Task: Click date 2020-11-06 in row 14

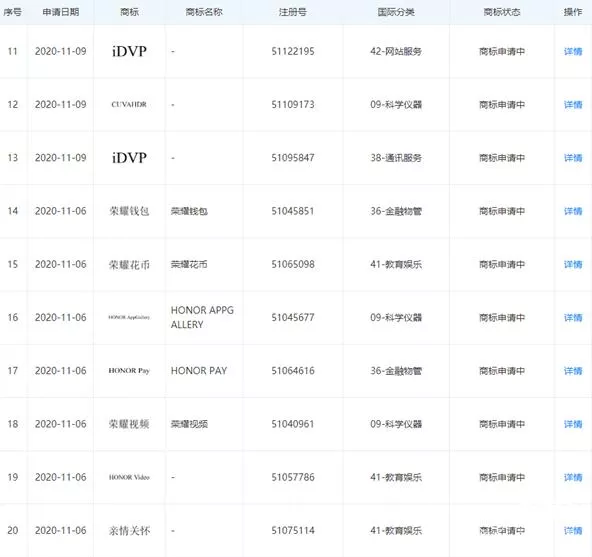Action: tap(61, 211)
